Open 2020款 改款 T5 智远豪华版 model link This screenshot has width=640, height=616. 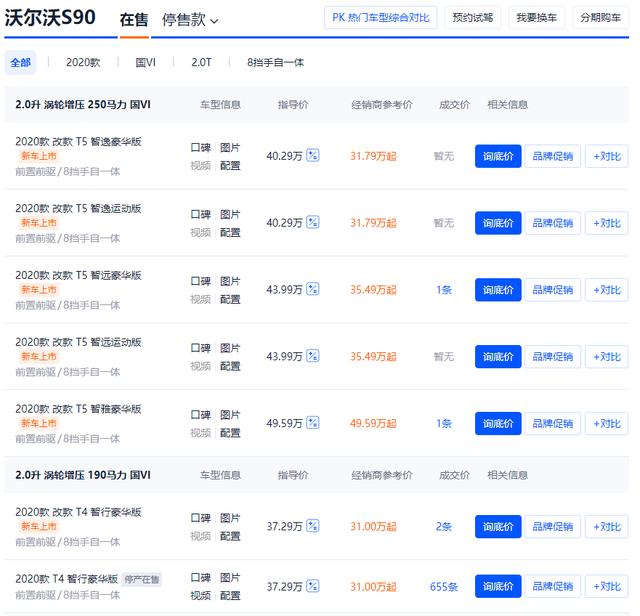pyautogui.click(x=78, y=276)
